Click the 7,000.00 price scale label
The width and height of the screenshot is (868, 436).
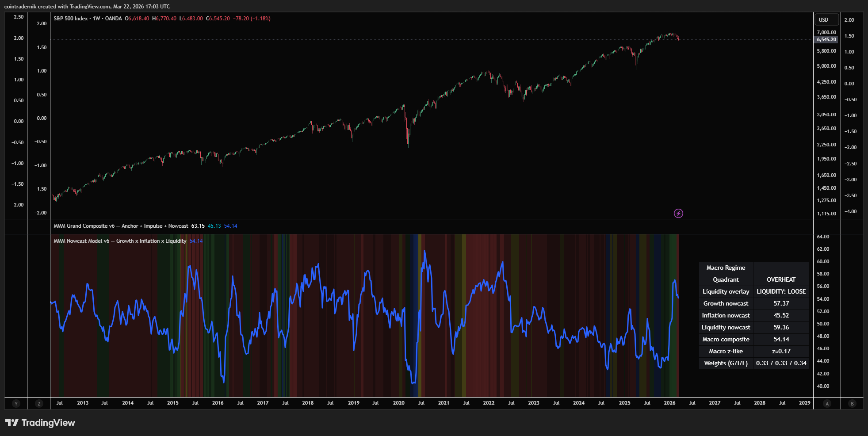tap(826, 32)
